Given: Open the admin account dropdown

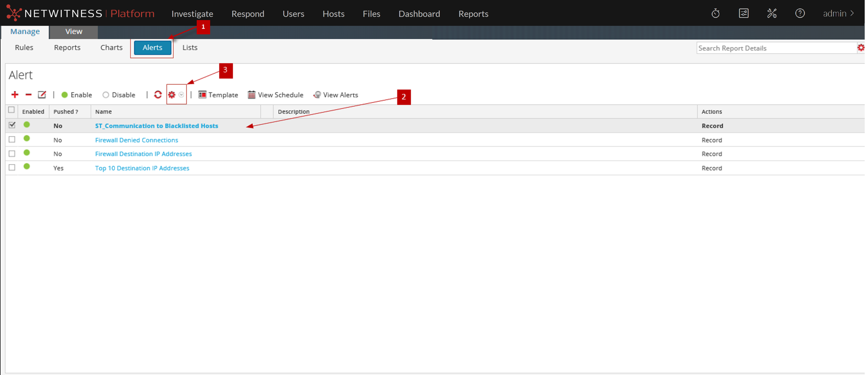Looking at the screenshot, I should point(838,13).
